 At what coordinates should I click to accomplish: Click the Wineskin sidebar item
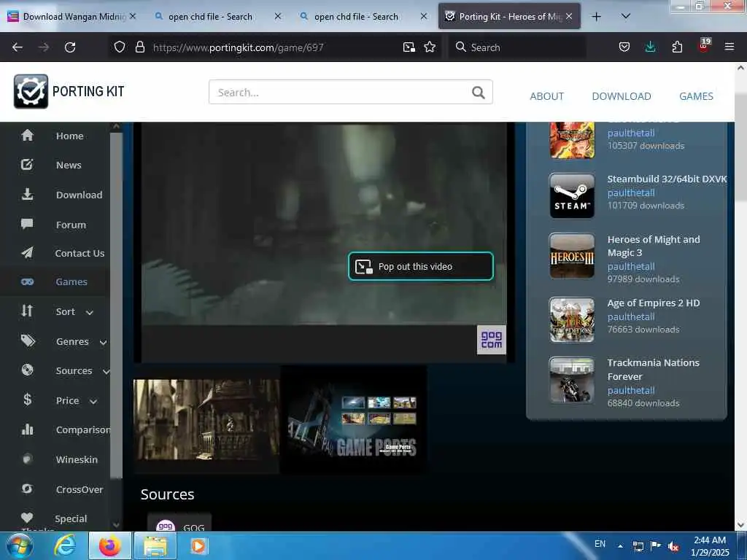[77, 459]
